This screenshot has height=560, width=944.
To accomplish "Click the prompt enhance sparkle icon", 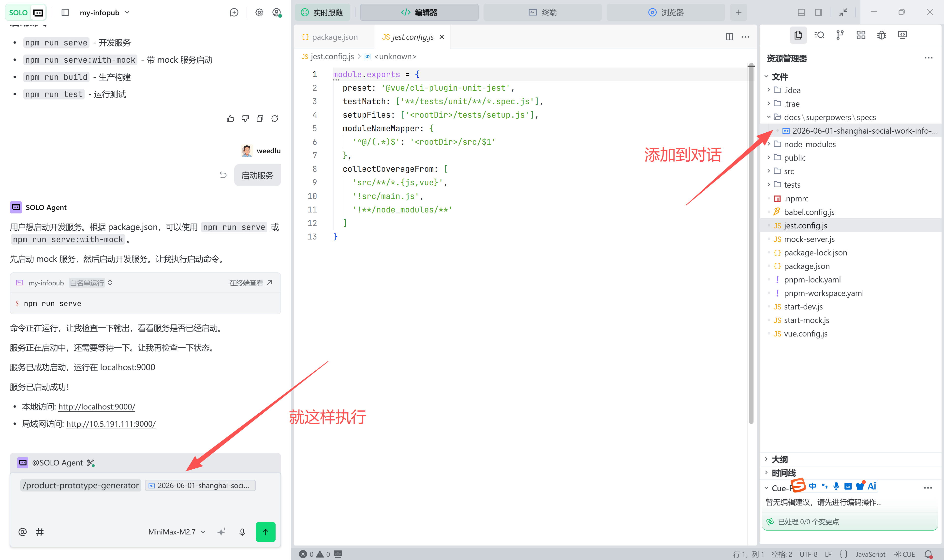I will click(x=222, y=532).
